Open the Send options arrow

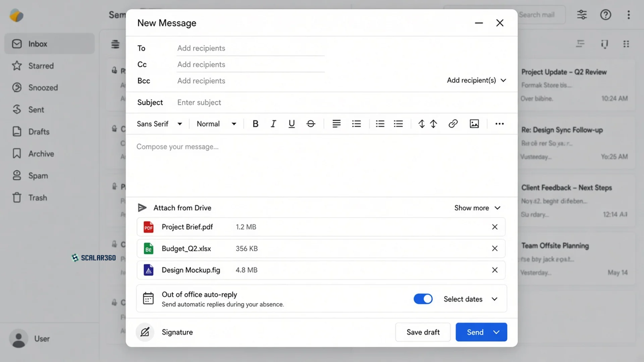coord(496,332)
